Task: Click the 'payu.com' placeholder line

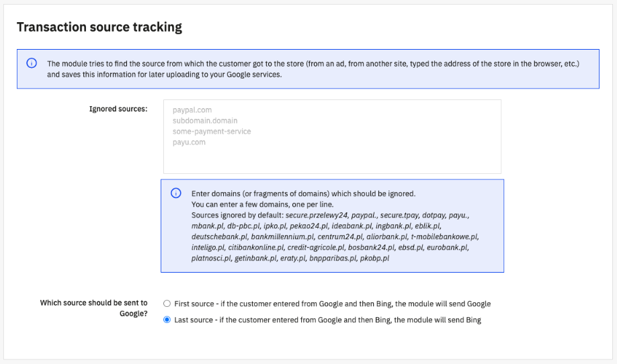Action: click(189, 142)
